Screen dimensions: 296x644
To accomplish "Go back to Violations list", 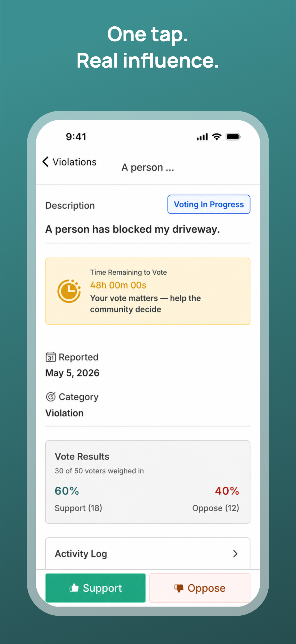I will point(69,162).
